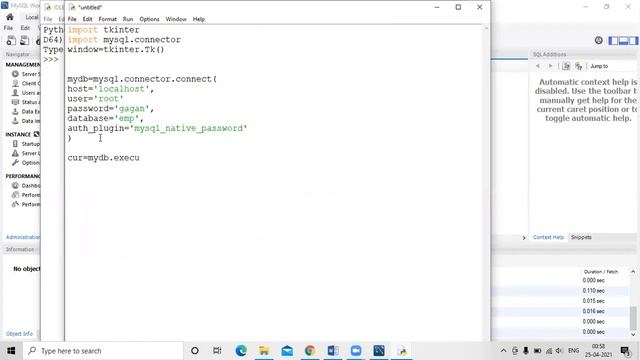Open Zoom app from taskbar

click(356, 351)
